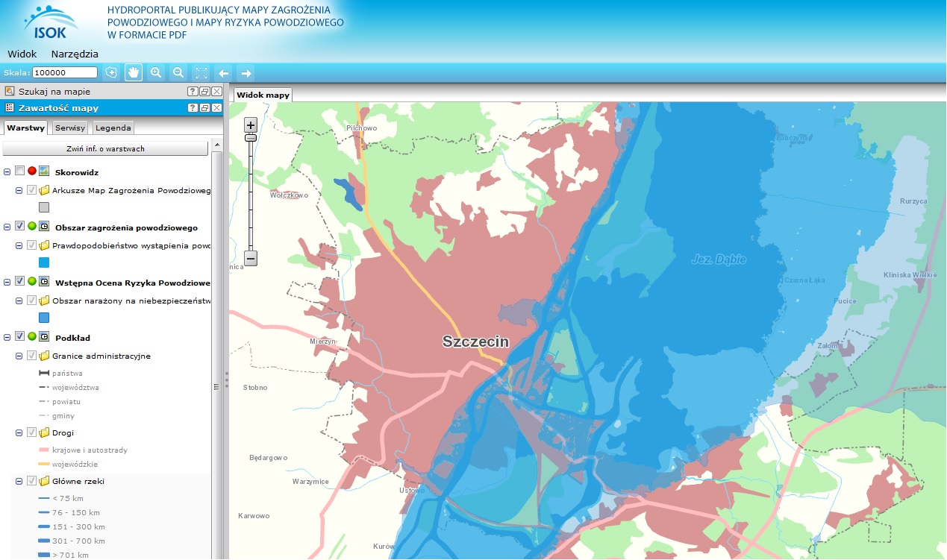Go to previous map view arrow
Screen dimensions: 947x560
223,72
